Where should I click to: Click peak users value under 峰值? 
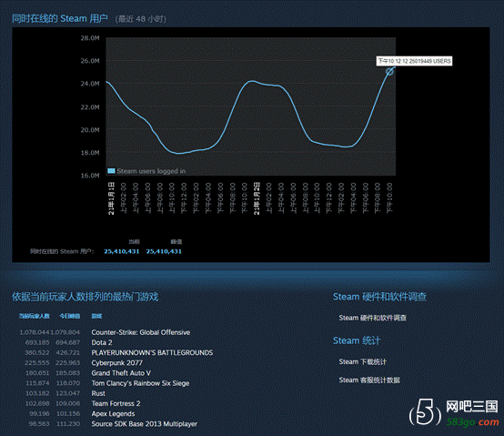pyautogui.click(x=164, y=251)
